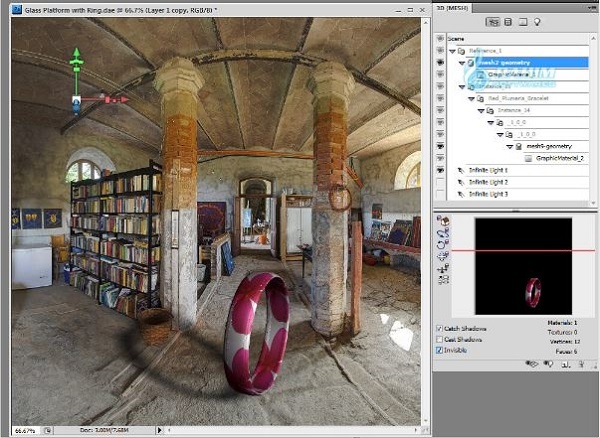Collapse the Reference_1 tree node
600x438 pixels.
tap(453, 50)
